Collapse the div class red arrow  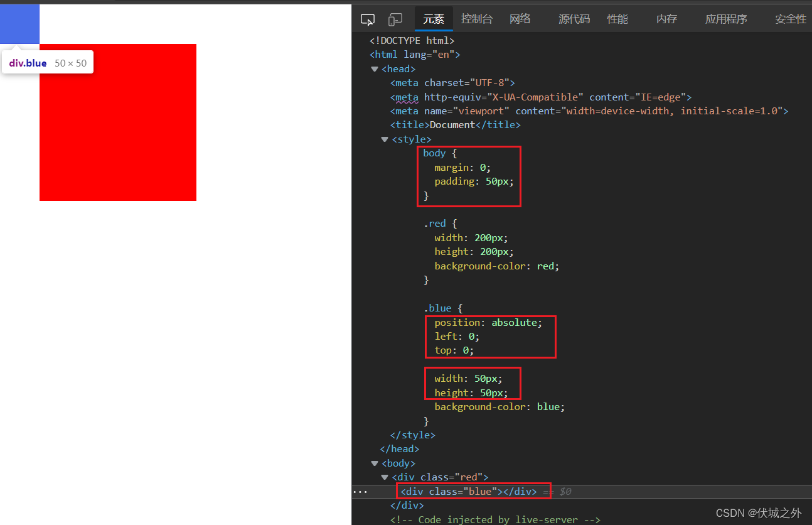(x=385, y=477)
